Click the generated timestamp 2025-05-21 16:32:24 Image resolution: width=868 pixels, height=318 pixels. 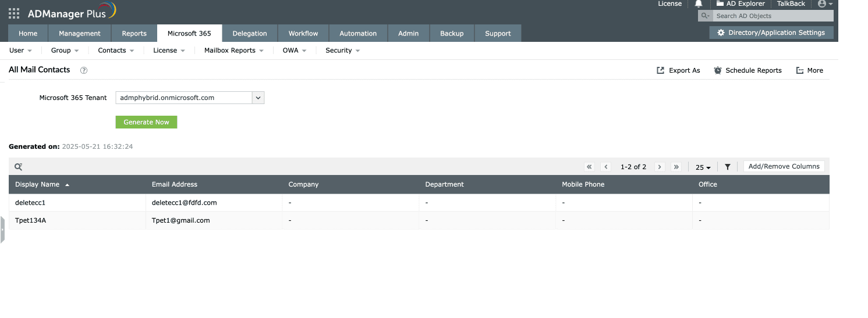(x=97, y=147)
